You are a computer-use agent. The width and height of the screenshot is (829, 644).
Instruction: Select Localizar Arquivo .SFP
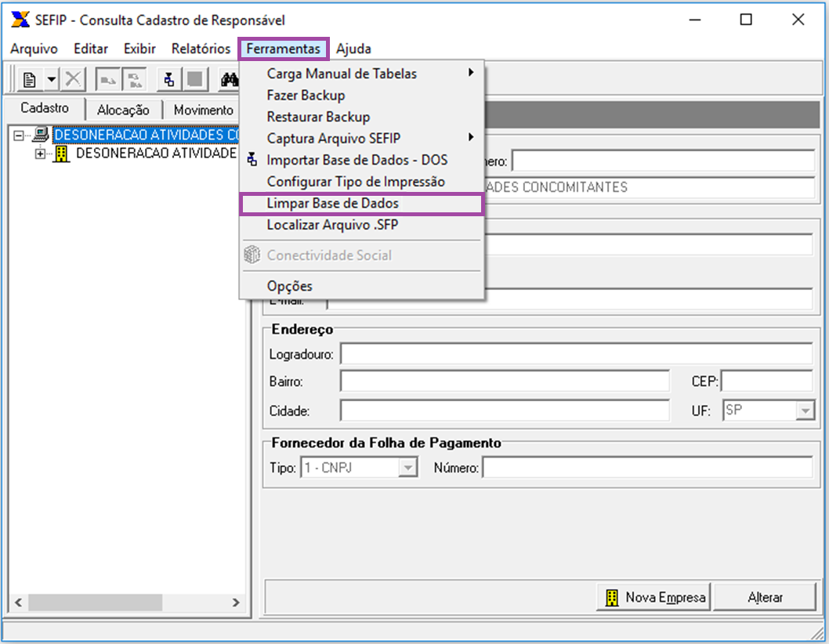(362, 225)
